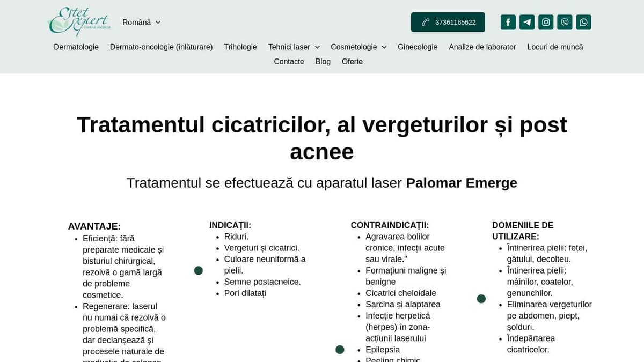Image resolution: width=644 pixels, height=362 pixels.
Task: Contact the clinic via Viber icon
Action: [x=565, y=22]
